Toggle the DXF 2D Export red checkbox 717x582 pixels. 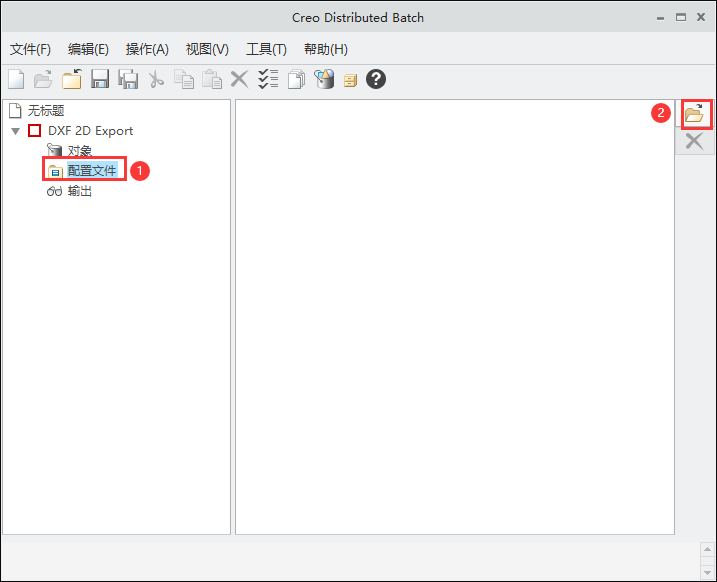[x=35, y=131]
